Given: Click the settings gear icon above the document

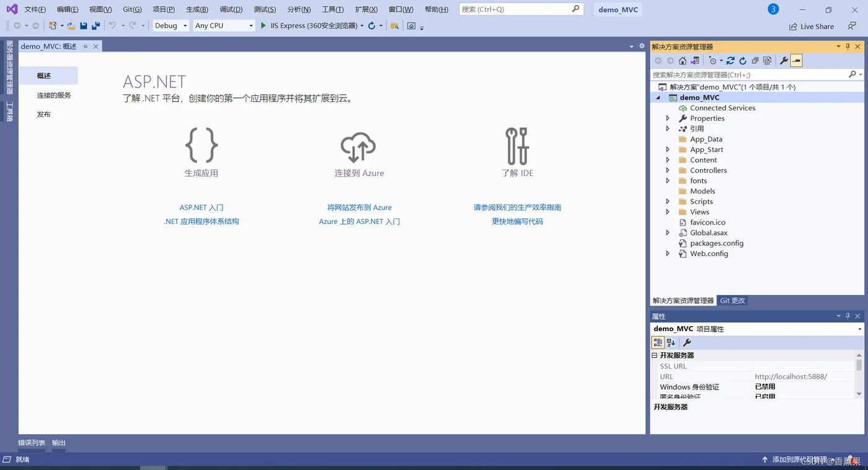Looking at the screenshot, I should point(642,46).
